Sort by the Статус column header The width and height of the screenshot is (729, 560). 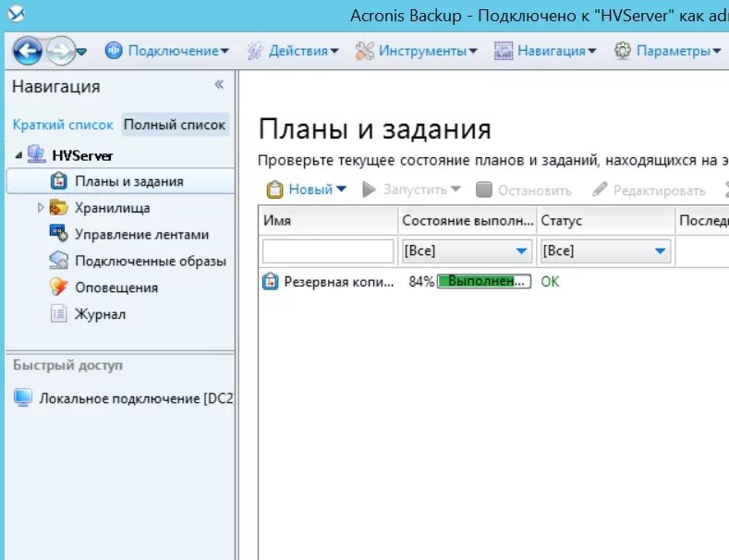pos(606,220)
